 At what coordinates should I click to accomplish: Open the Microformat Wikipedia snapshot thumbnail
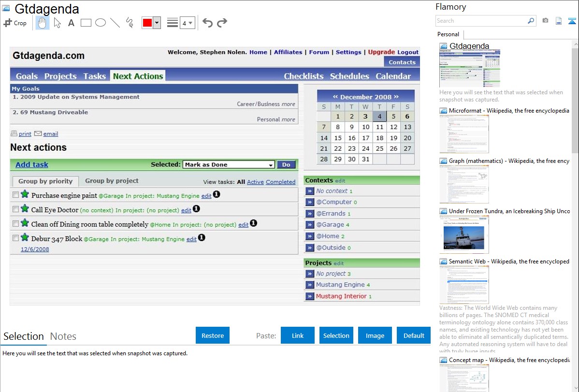(x=464, y=134)
